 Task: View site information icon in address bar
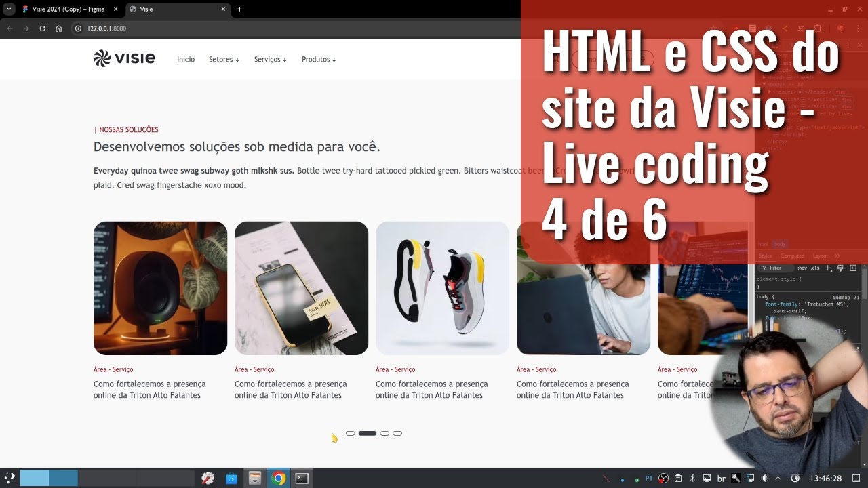click(78, 28)
